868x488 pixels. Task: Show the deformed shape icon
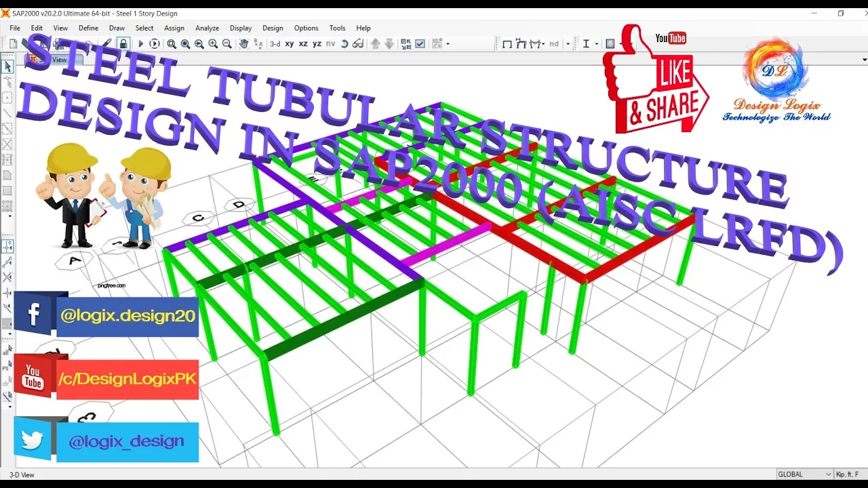tap(521, 44)
